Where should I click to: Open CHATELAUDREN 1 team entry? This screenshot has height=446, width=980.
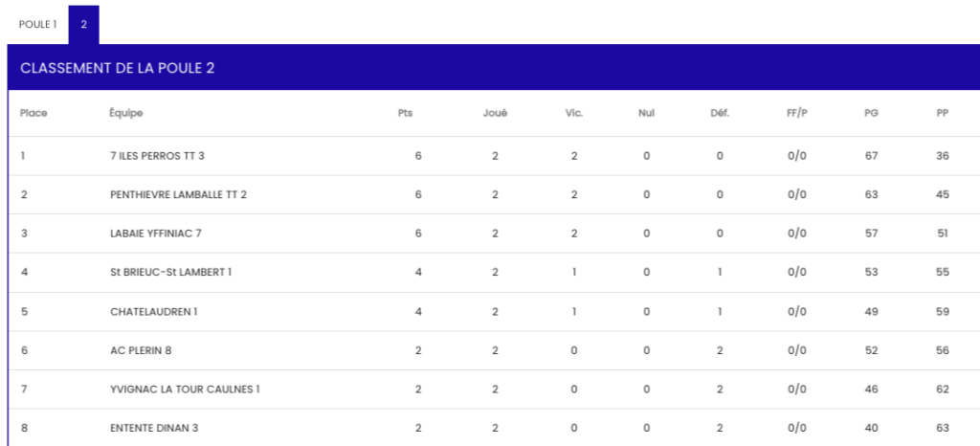(x=153, y=311)
